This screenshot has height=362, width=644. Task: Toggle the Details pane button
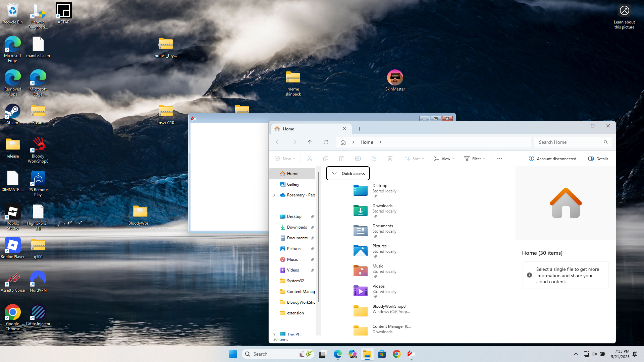[x=598, y=159]
